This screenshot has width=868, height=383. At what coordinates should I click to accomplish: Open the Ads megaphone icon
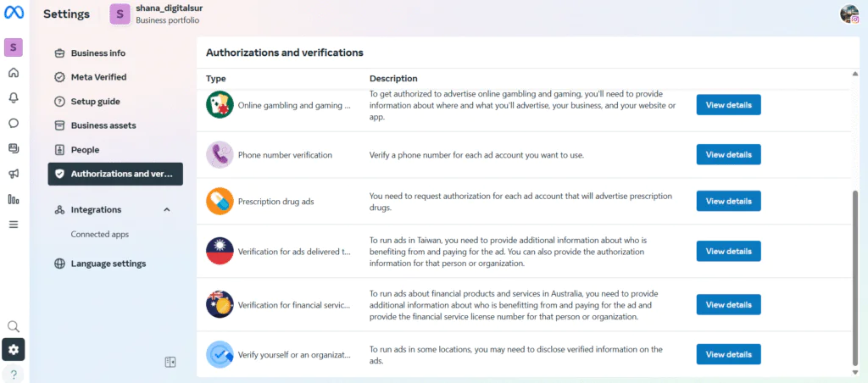(14, 174)
